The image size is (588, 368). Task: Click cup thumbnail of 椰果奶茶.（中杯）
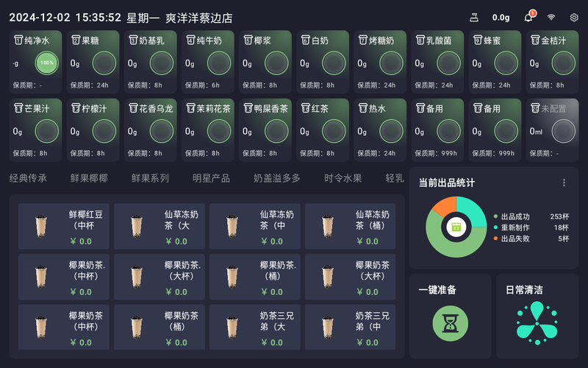(41, 277)
